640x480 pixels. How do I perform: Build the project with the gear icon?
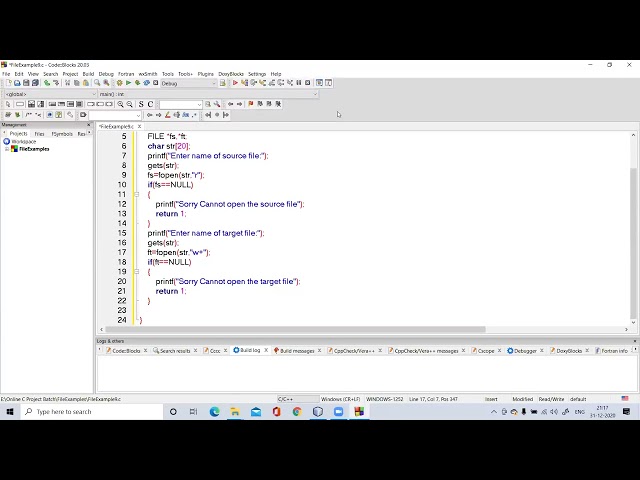[x=119, y=83]
